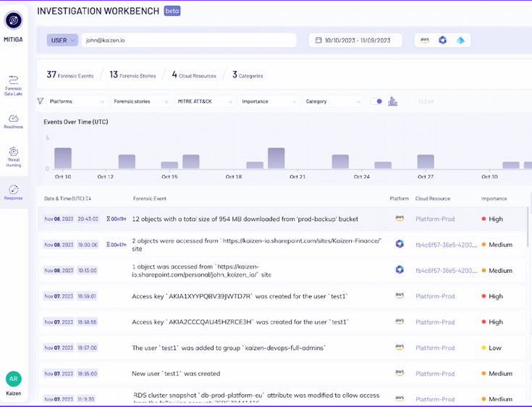Open the Readiness section icon

[x=14, y=118]
